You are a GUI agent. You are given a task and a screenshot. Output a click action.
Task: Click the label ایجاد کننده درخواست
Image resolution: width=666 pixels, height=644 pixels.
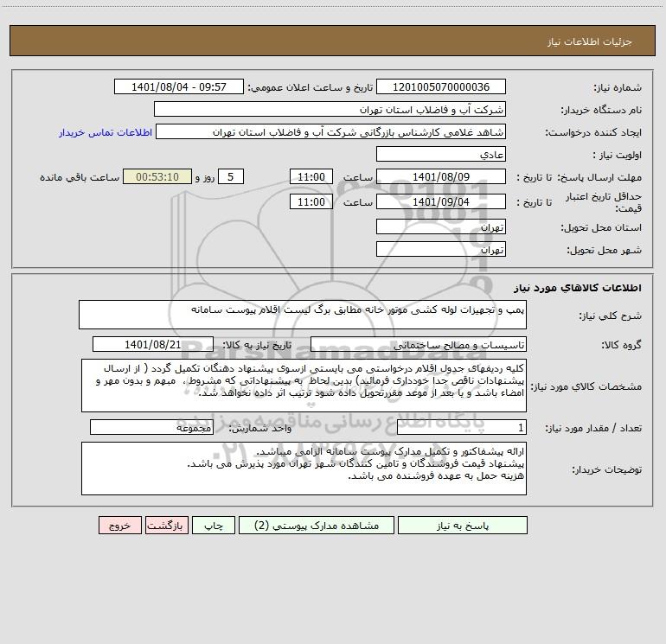[x=593, y=133]
